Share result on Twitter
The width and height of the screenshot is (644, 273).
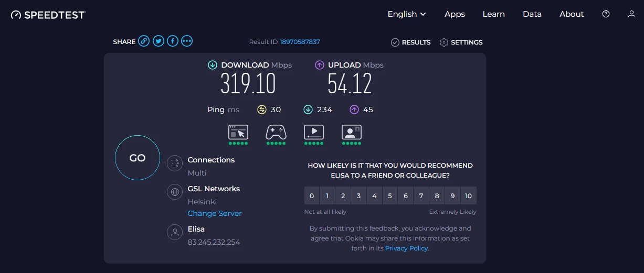(159, 41)
